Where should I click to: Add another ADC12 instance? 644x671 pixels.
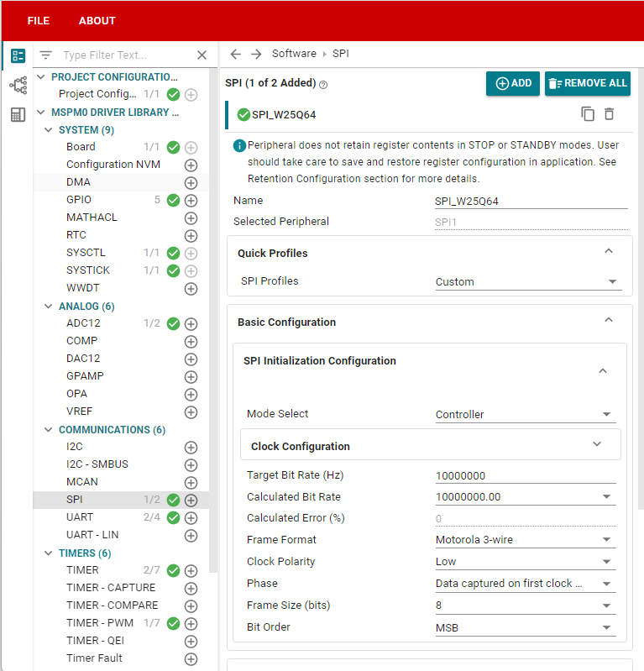pyautogui.click(x=191, y=324)
